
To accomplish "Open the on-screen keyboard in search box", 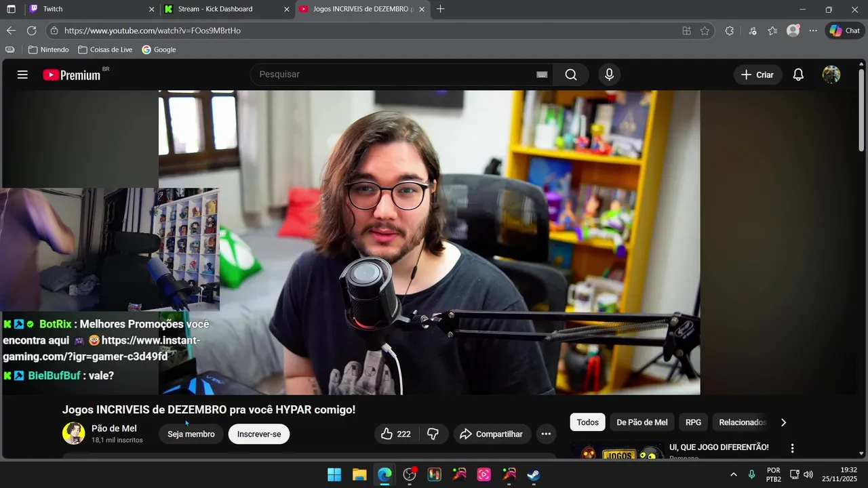I will coord(542,75).
